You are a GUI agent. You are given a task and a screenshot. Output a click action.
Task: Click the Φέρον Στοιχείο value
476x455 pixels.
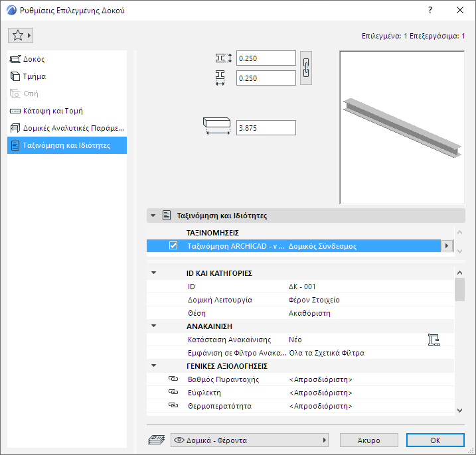314,300
